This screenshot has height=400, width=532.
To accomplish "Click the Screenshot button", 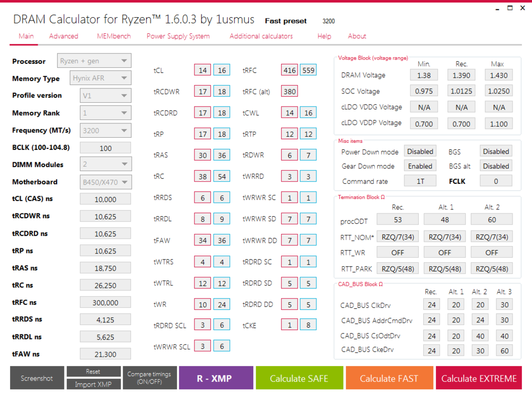I will tap(37, 378).
